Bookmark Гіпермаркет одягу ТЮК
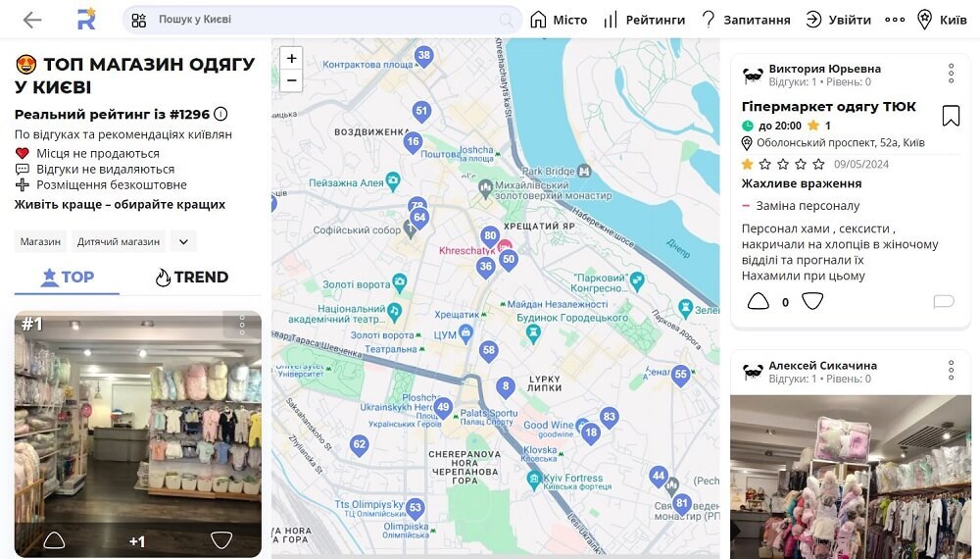 [x=951, y=116]
